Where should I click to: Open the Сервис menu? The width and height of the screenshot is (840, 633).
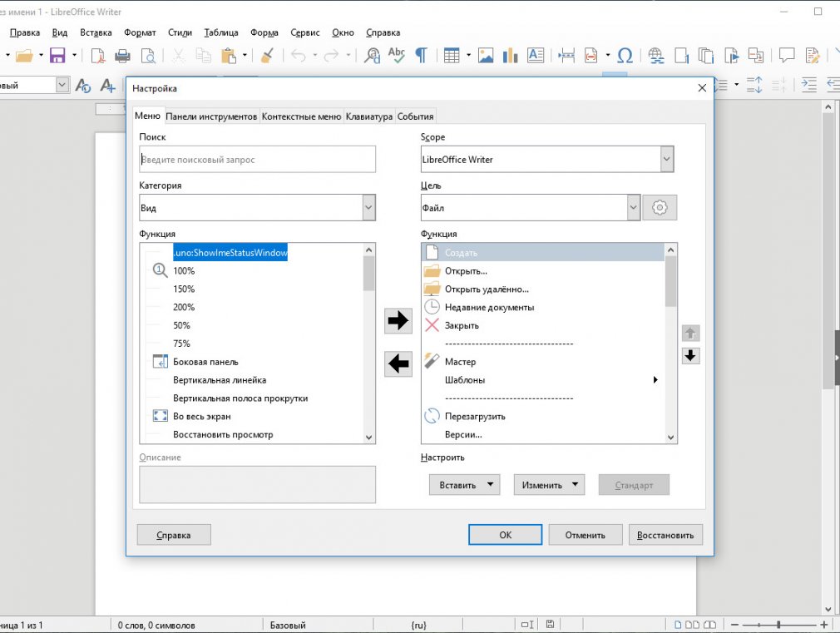tap(305, 32)
